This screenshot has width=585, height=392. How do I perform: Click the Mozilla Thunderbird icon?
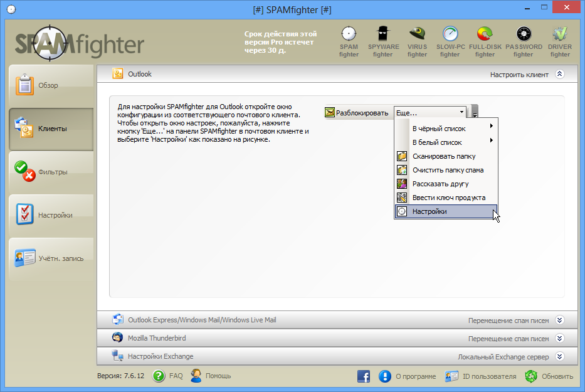(117, 337)
